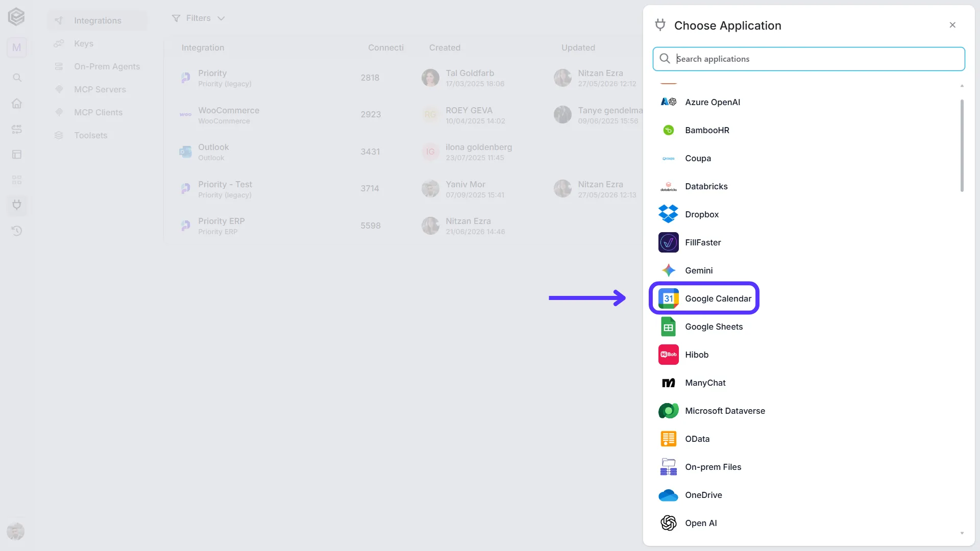Screen dimensions: 980x551
Task: Choose the Google Sheets icon
Action: click(x=668, y=327)
